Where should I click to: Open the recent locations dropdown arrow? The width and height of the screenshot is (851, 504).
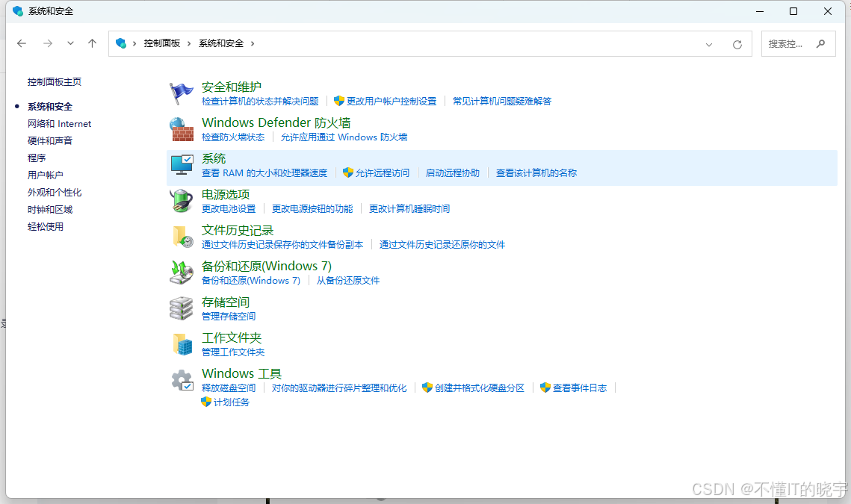tap(70, 43)
